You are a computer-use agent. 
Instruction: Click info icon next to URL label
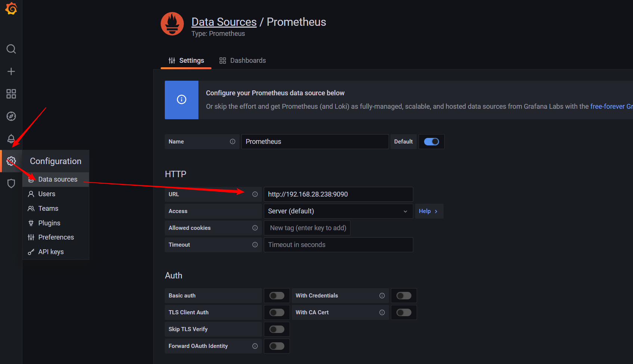[255, 194]
